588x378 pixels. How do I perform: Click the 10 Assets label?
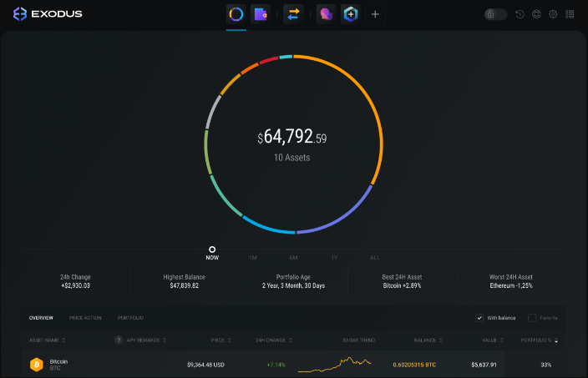(291, 158)
